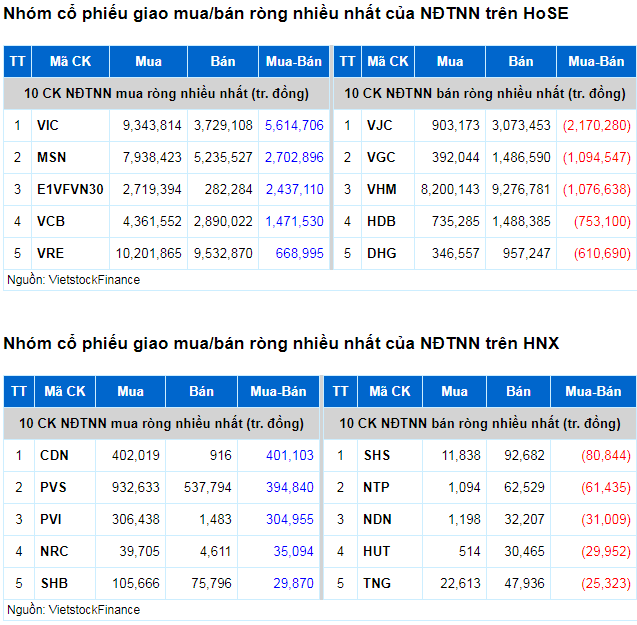The height and width of the screenshot is (625, 637).
Task: Click SHB stock code row
Action: 54,584
